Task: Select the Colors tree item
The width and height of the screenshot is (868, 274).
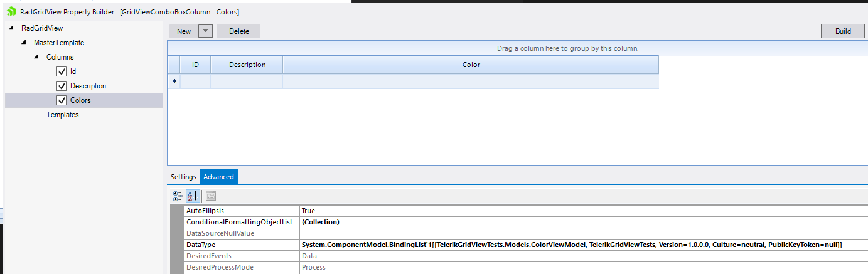Action: click(80, 100)
